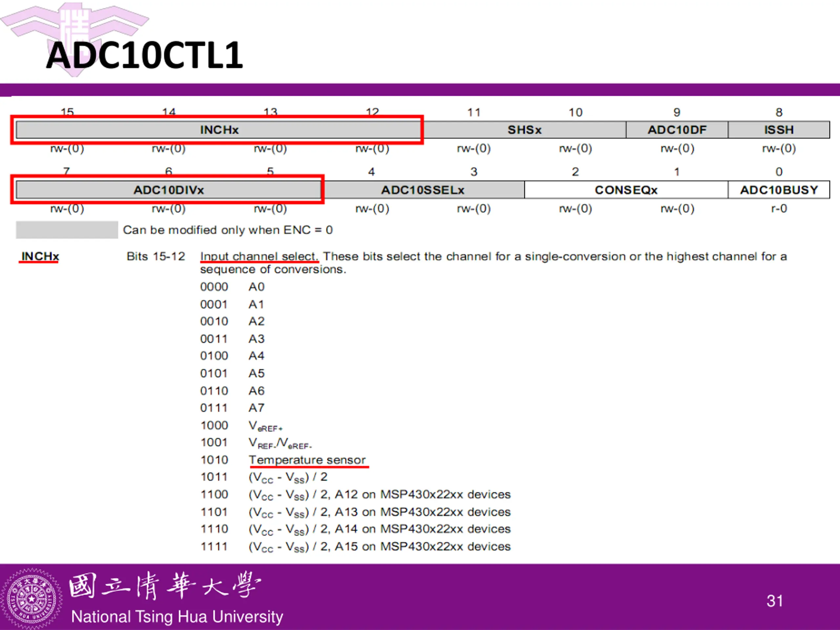
Task: Click the '1011 (Vcc - Vss) / 2' row
Action: pos(264,477)
